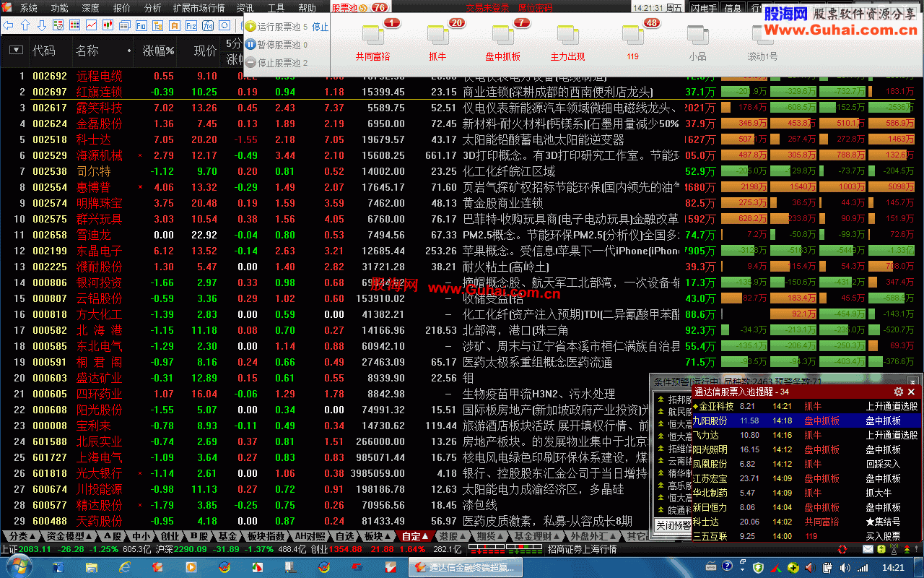This screenshot has height=578, width=924.
Task: Open the 分析 menu
Action: click(x=152, y=9)
